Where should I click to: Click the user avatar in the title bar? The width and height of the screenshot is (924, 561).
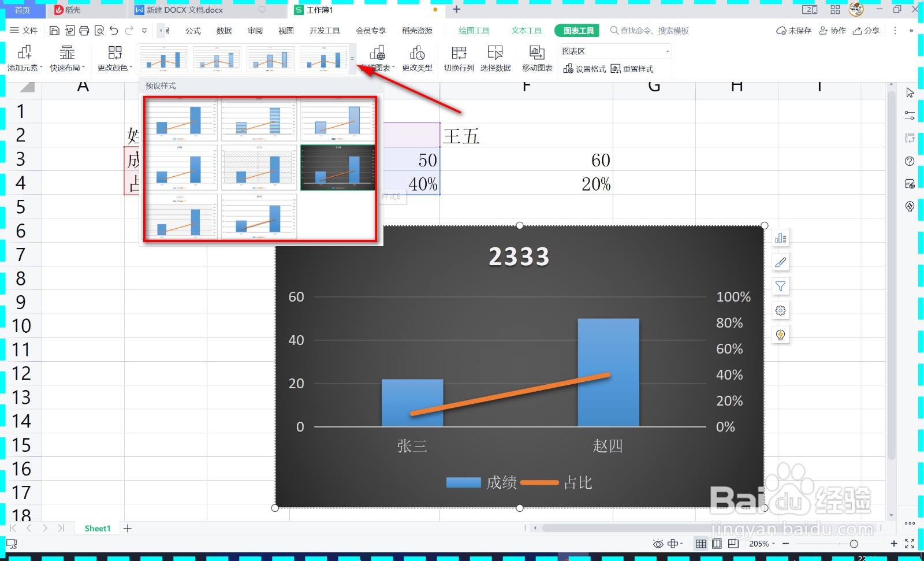tap(856, 9)
